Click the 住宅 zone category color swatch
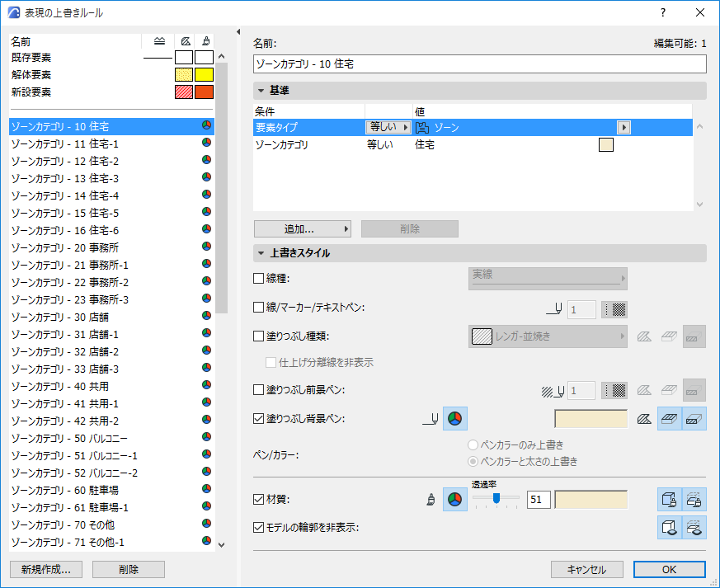 [x=606, y=144]
